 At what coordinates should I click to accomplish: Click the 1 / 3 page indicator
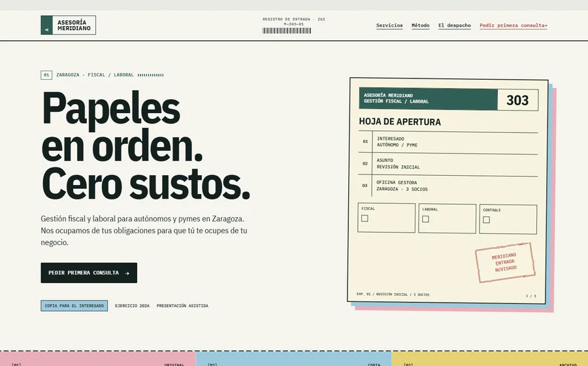[x=531, y=296]
